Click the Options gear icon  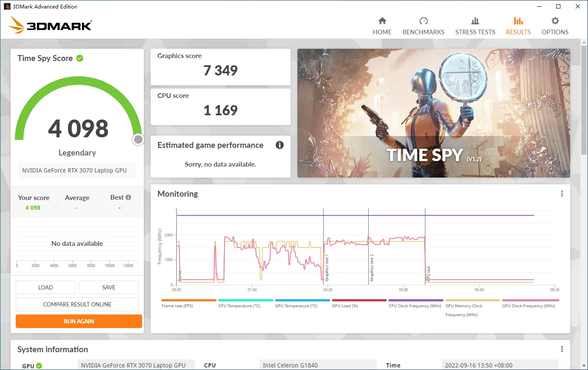(x=555, y=21)
